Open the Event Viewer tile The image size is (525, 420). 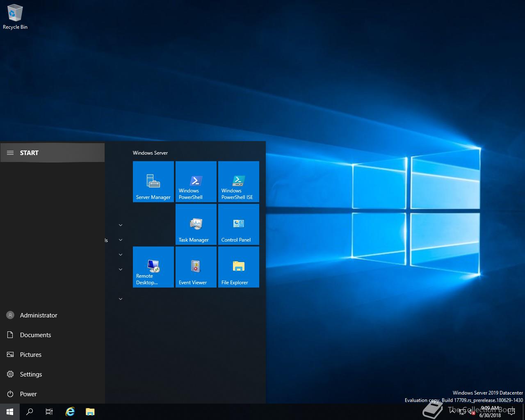(196, 267)
